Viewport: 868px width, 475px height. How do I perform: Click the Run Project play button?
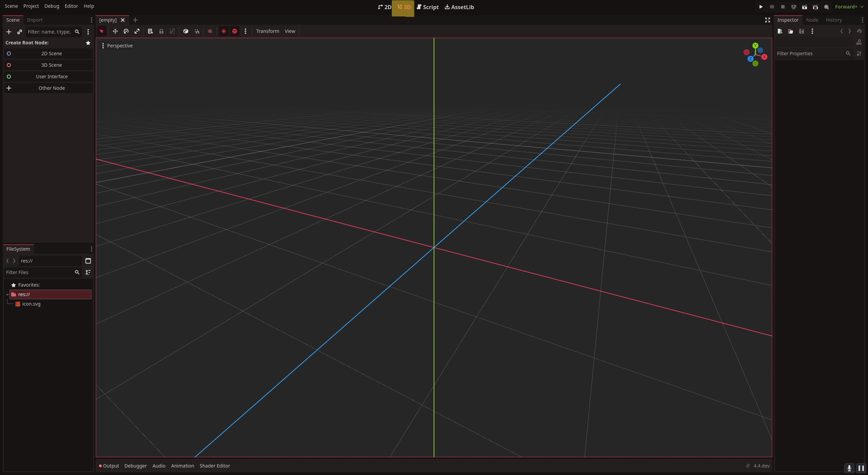coord(760,7)
